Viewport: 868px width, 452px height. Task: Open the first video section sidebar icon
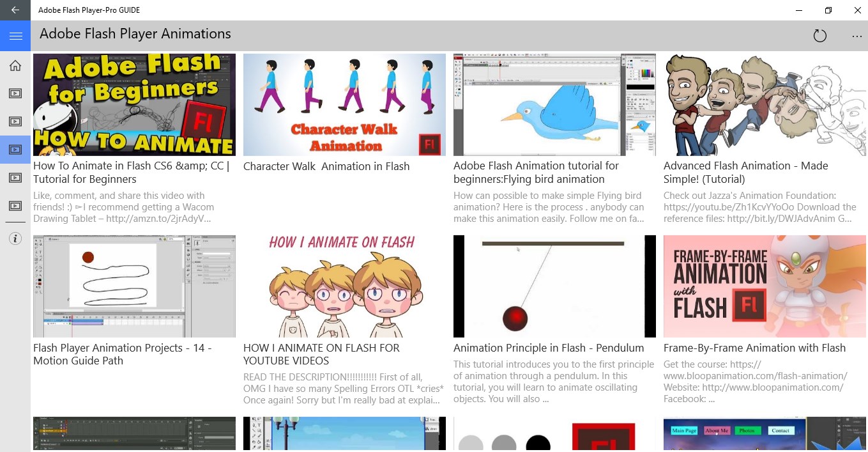[15, 93]
